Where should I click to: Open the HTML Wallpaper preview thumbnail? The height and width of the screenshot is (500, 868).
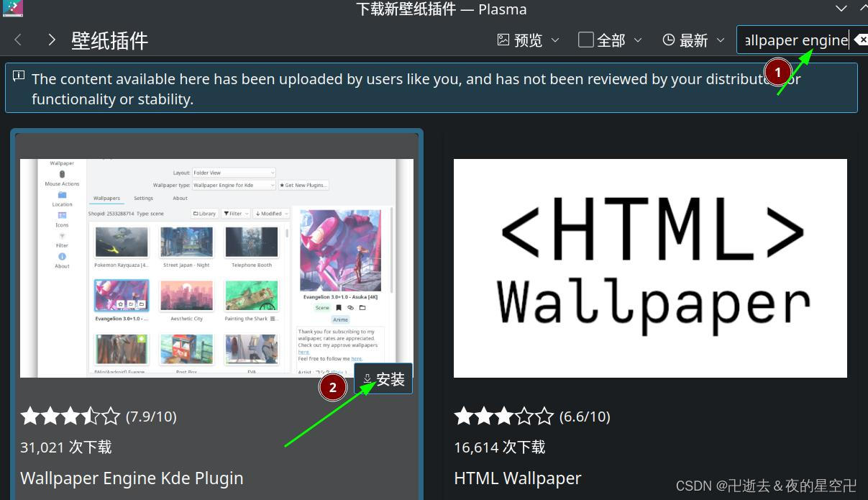point(650,268)
